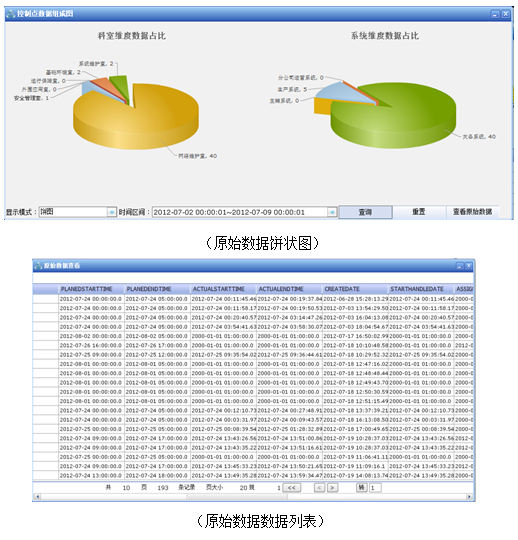Open the view raw data button
518x540 pixels.
point(472,212)
